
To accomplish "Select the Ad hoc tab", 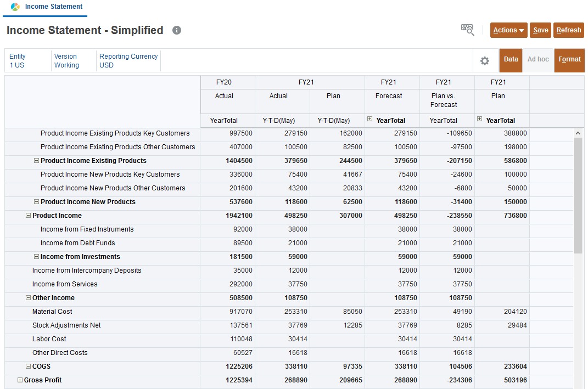I will coord(538,60).
